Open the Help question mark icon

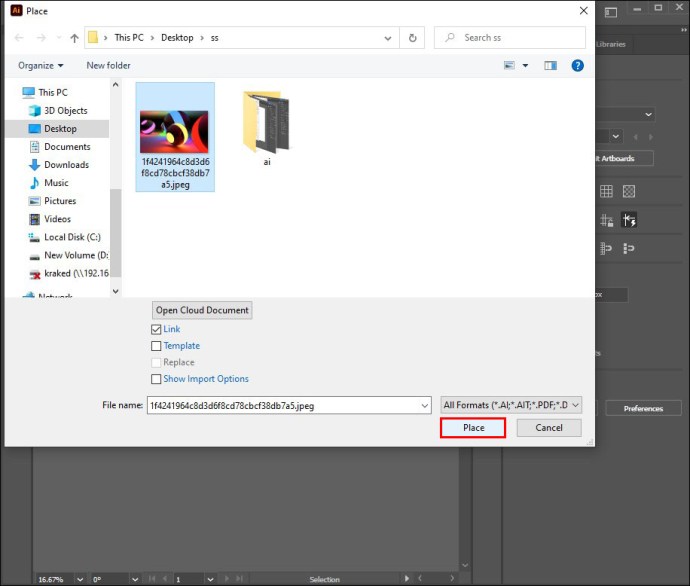tap(577, 66)
